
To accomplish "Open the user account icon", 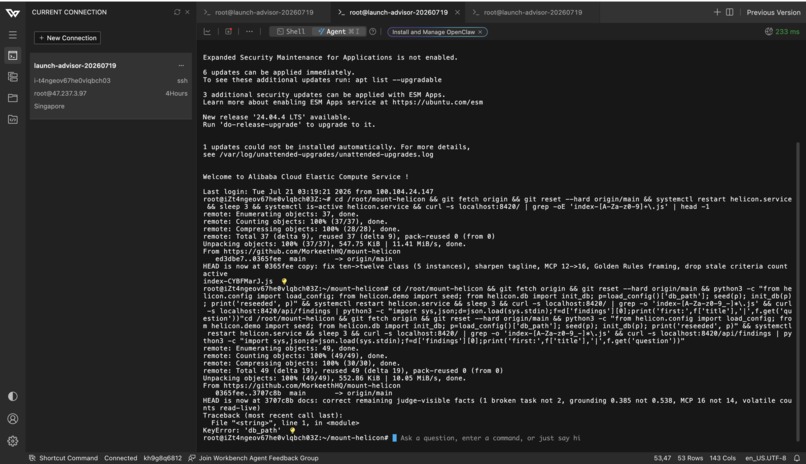I will coord(13,419).
